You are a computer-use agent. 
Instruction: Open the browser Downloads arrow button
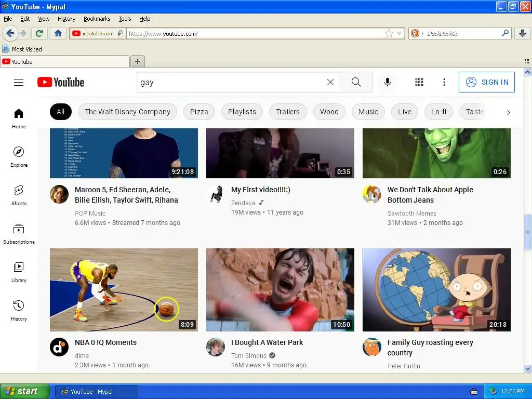[x=523, y=33]
